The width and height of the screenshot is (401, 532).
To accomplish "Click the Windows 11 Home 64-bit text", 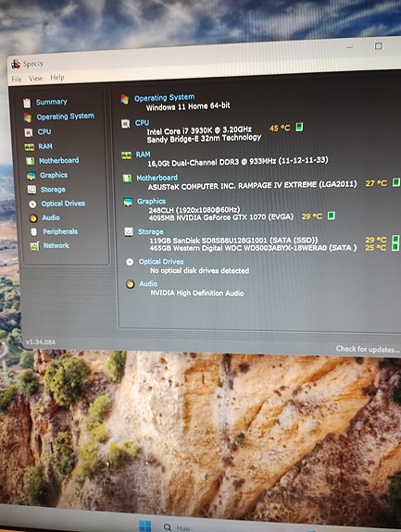I will point(188,106).
